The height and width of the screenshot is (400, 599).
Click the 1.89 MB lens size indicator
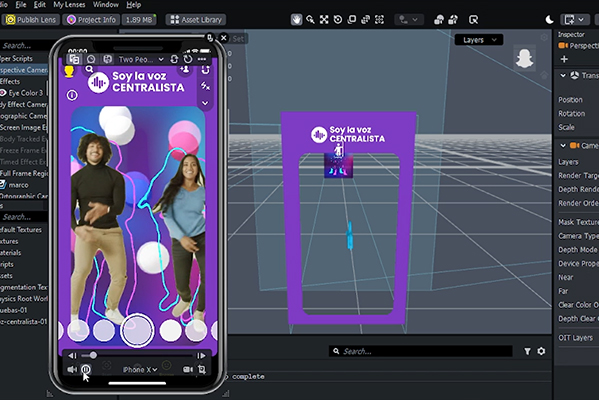139,19
